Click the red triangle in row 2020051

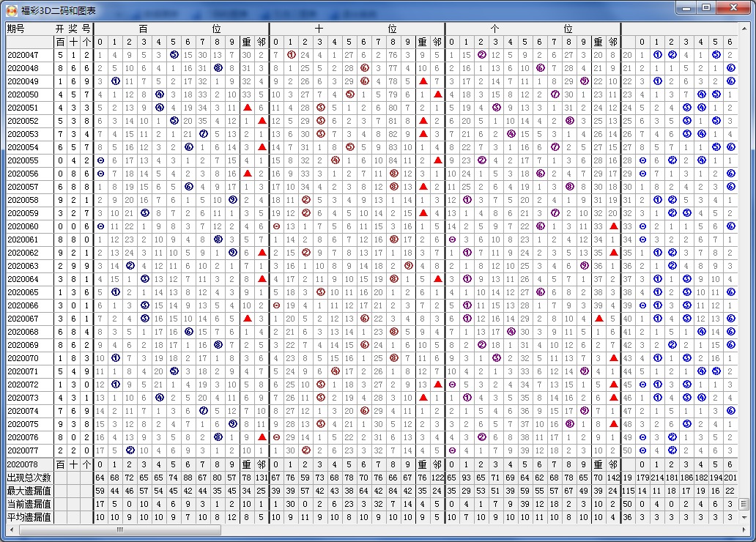click(x=247, y=108)
